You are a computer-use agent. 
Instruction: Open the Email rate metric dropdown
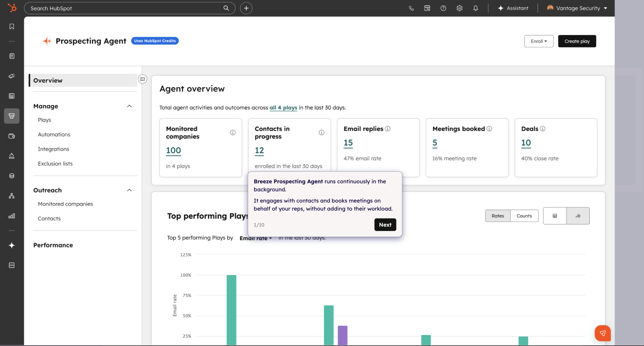click(x=256, y=238)
